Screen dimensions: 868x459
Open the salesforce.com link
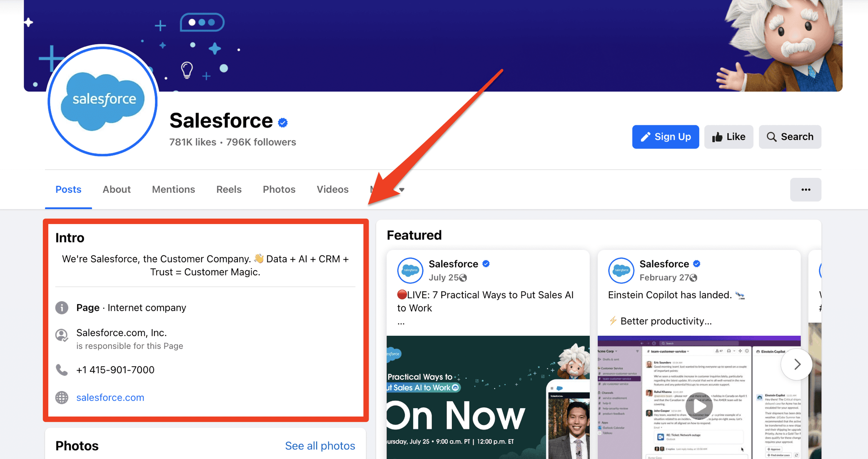(110, 397)
